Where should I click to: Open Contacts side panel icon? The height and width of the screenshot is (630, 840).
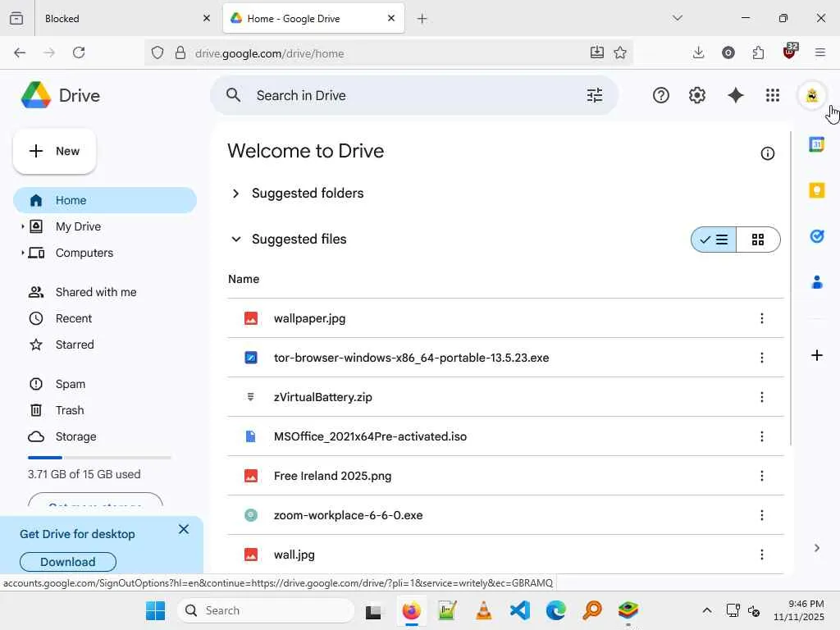click(816, 282)
